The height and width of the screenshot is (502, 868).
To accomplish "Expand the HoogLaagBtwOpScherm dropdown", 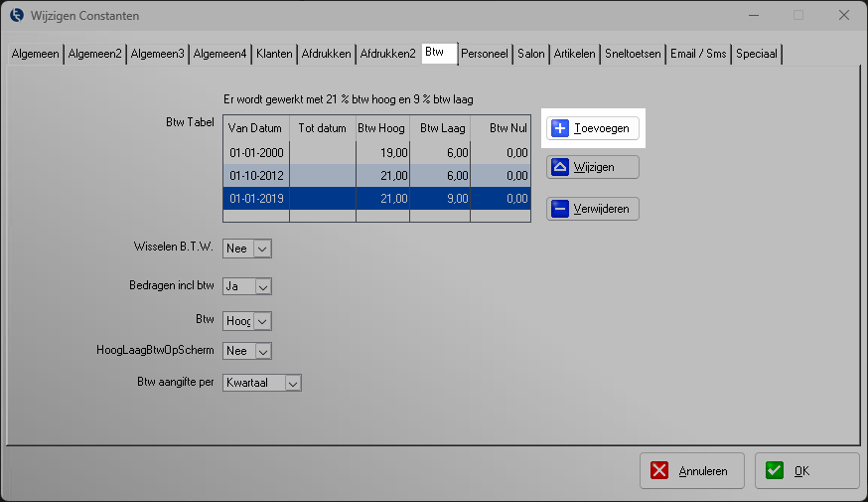I will [263, 351].
